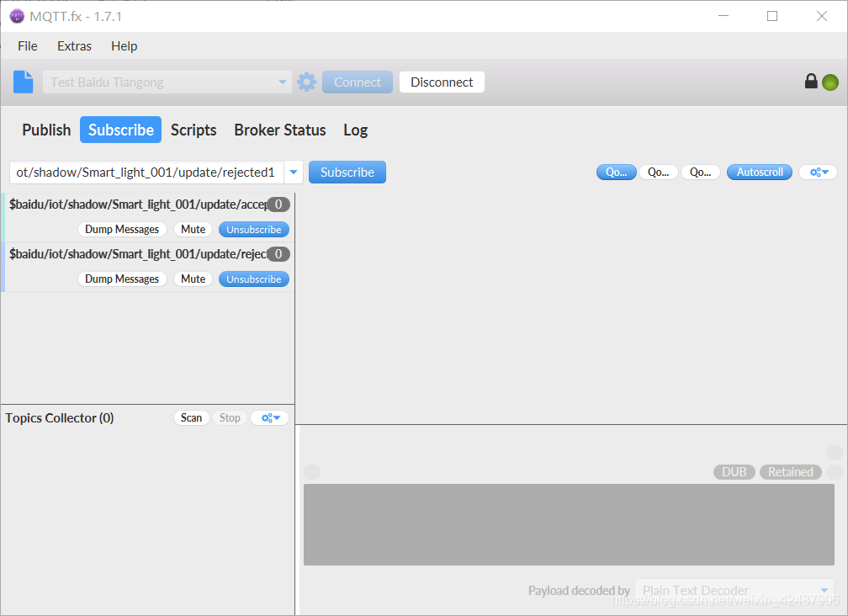Switch to the Subscribe tab
Image resolution: width=848 pixels, height=616 pixels.
tap(120, 130)
